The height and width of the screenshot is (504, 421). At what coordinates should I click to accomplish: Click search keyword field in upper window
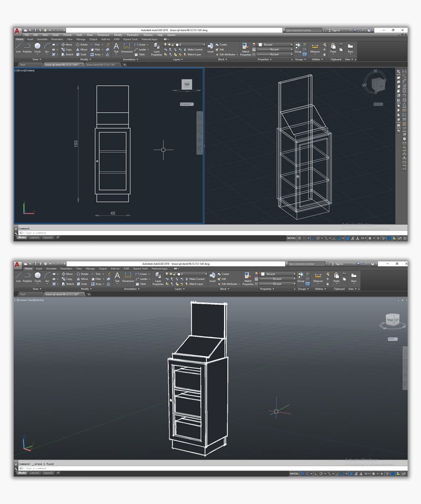click(303, 30)
